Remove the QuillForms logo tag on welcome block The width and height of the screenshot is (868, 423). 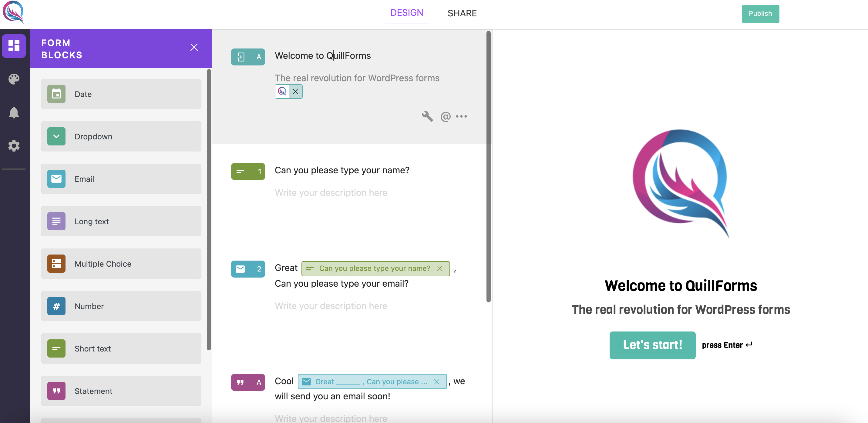coord(295,91)
